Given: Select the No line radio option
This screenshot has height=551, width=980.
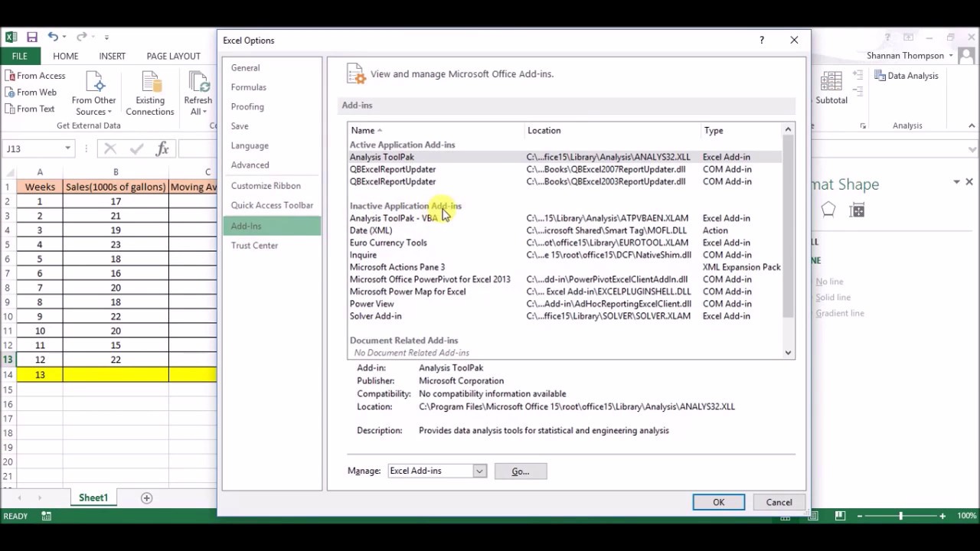Looking at the screenshot, I should 829,282.
